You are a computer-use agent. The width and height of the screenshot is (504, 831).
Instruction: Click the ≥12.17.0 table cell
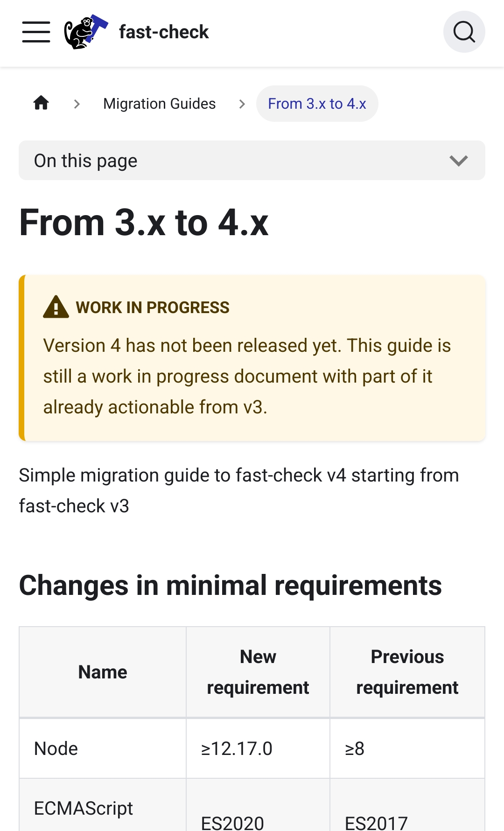pyautogui.click(x=237, y=748)
